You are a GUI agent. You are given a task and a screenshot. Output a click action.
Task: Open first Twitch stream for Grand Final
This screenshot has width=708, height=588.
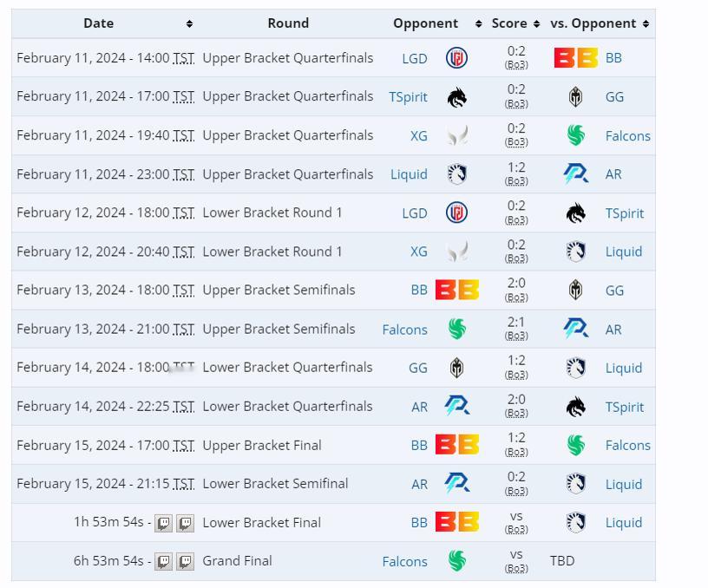pyautogui.click(x=163, y=562)
